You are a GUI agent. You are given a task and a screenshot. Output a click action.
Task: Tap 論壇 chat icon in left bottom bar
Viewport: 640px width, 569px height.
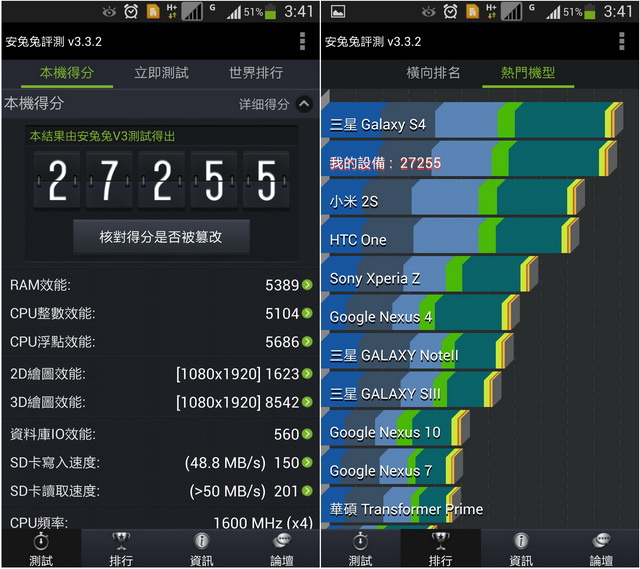tap(282, 541)
